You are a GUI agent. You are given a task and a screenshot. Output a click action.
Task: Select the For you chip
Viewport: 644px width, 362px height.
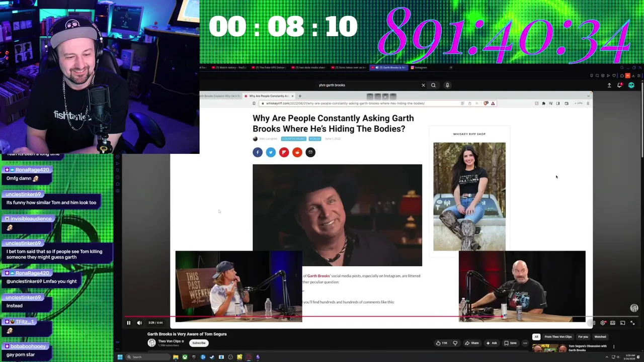coord(583,337)
